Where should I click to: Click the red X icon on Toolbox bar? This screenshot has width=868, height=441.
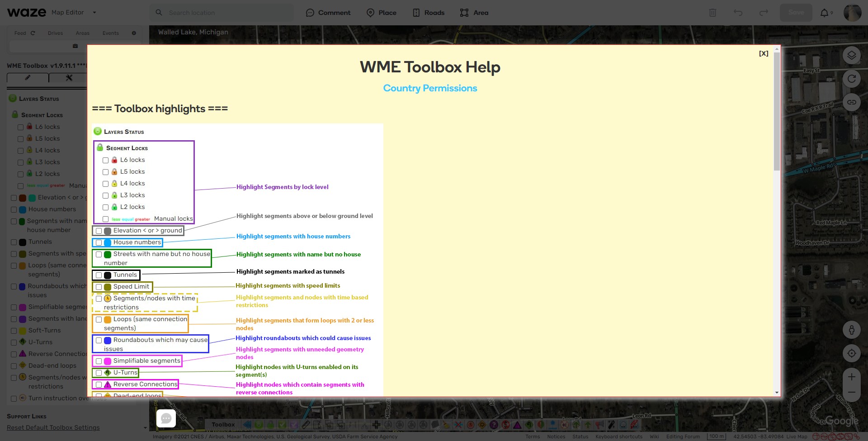coord(458,425)
